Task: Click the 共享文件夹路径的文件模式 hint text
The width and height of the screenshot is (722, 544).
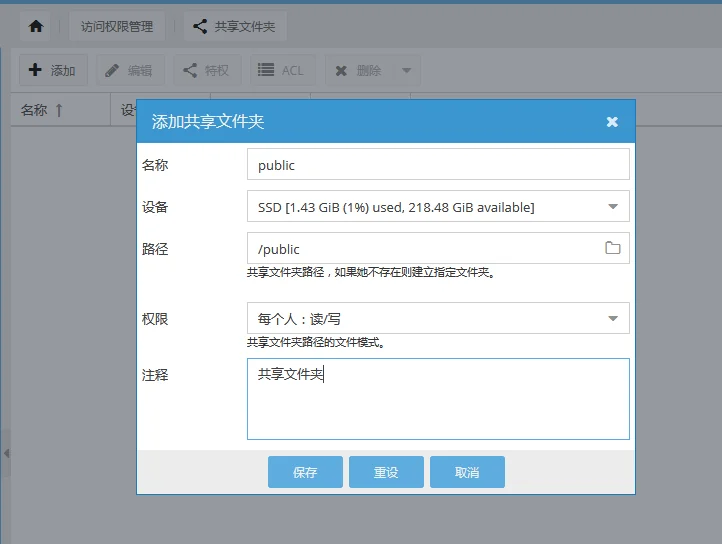Action: click(315, 342)
